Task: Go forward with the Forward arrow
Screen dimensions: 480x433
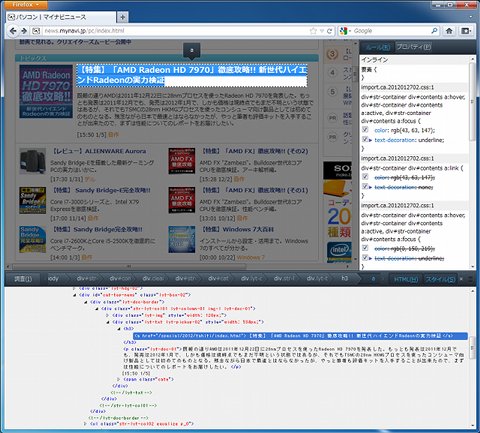Action: 24,31
